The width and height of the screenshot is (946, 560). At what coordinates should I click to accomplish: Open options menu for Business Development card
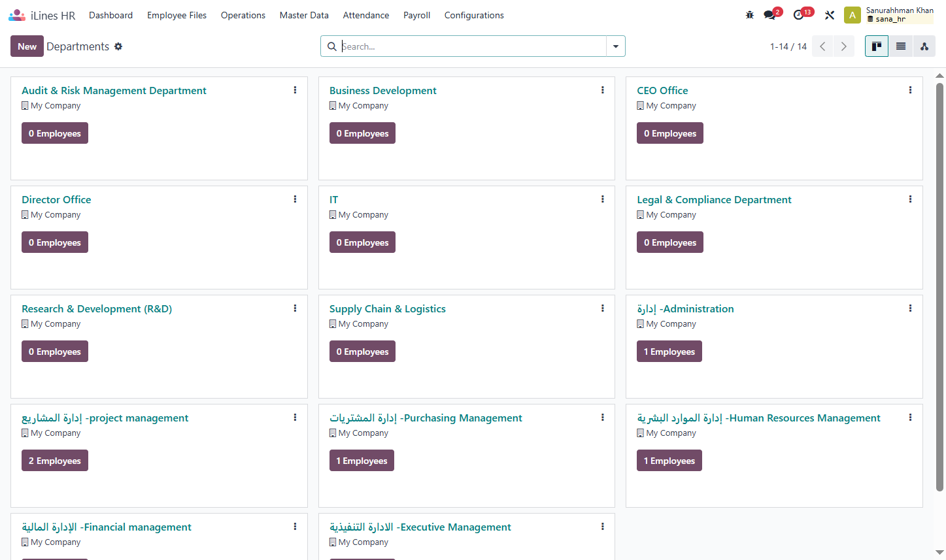[603, 90]
